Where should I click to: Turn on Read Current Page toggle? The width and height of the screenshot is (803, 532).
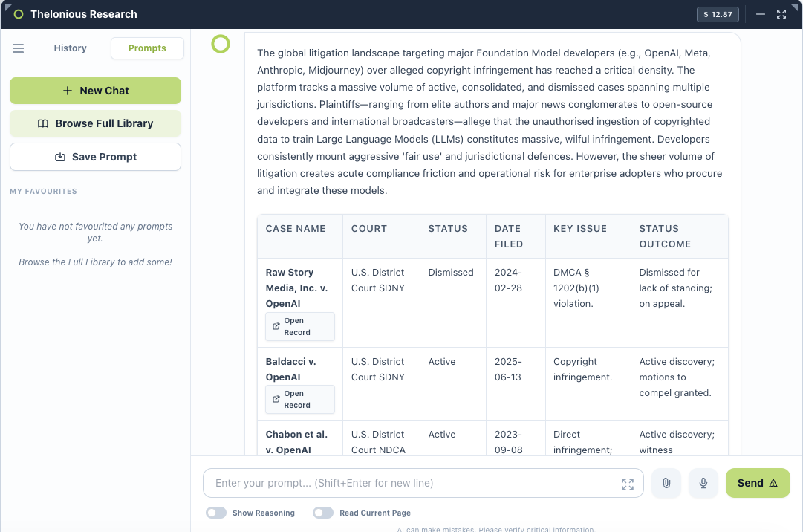coord(323,513)
